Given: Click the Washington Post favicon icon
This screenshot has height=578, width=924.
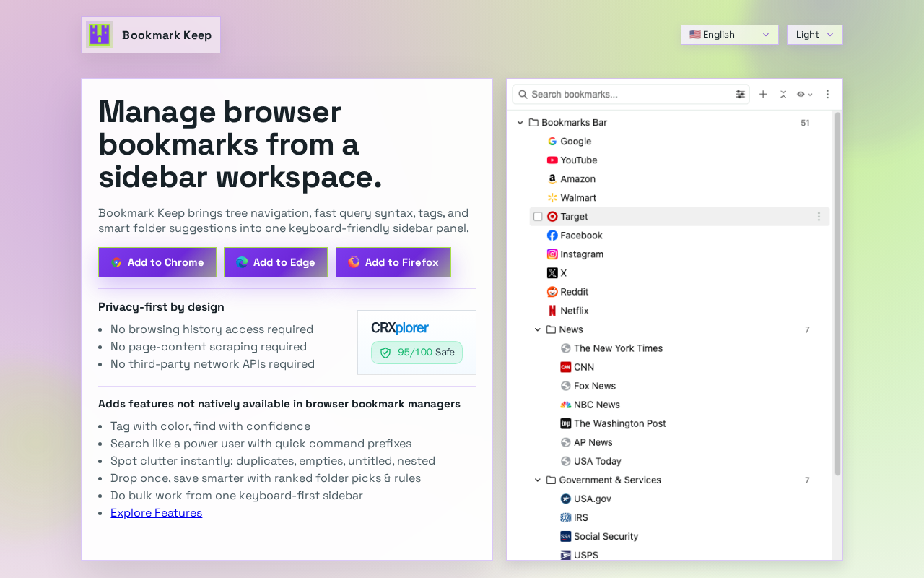Looking at the screenshot, I should pos(566,423).
